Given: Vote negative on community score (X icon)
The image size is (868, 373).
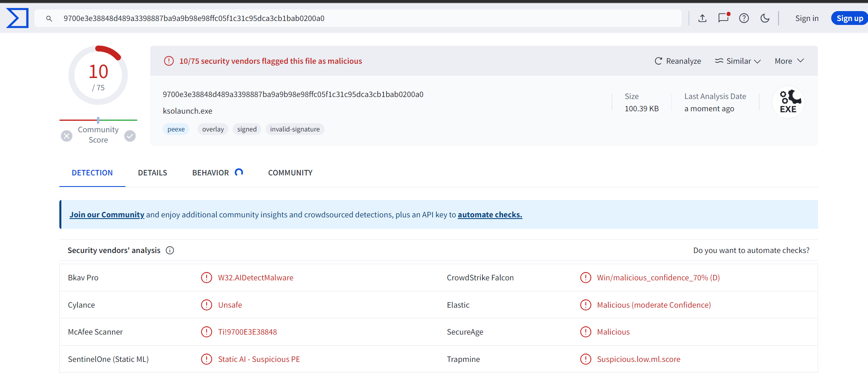Looking at the screenshot, I should point(67,136).
